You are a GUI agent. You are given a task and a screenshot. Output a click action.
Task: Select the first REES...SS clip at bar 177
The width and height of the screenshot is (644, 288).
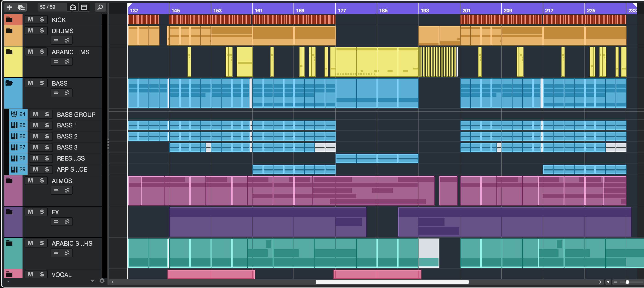coord(346,158)
